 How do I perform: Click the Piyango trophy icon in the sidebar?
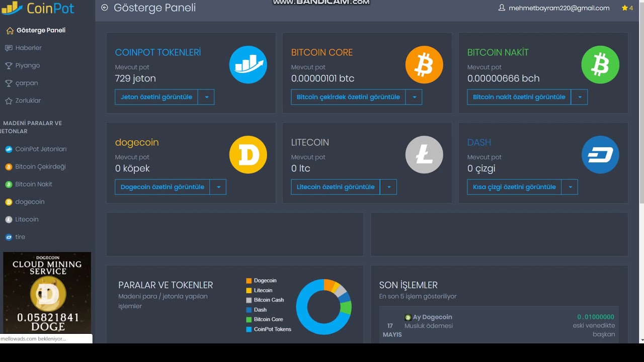click(x=9, y=66)
